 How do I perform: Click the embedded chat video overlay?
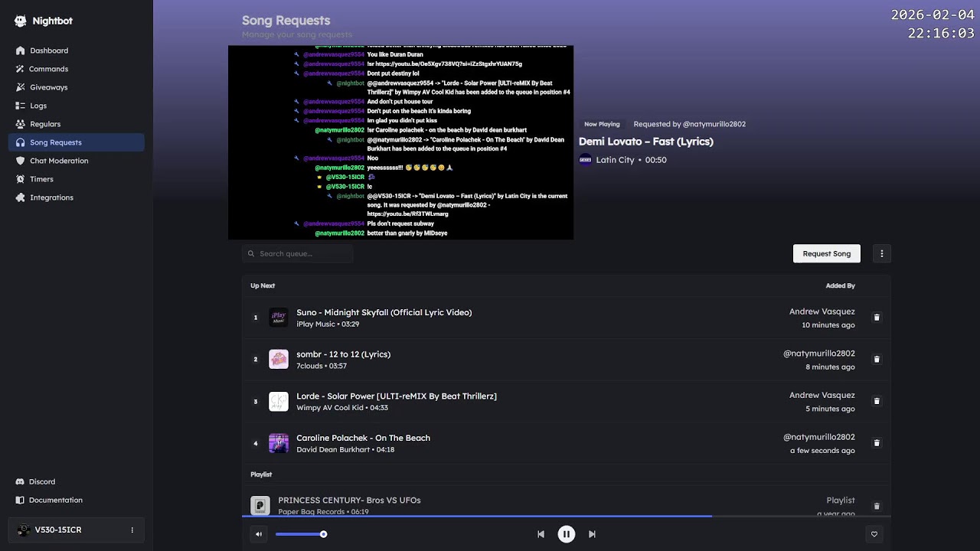(x=400, y=142)
